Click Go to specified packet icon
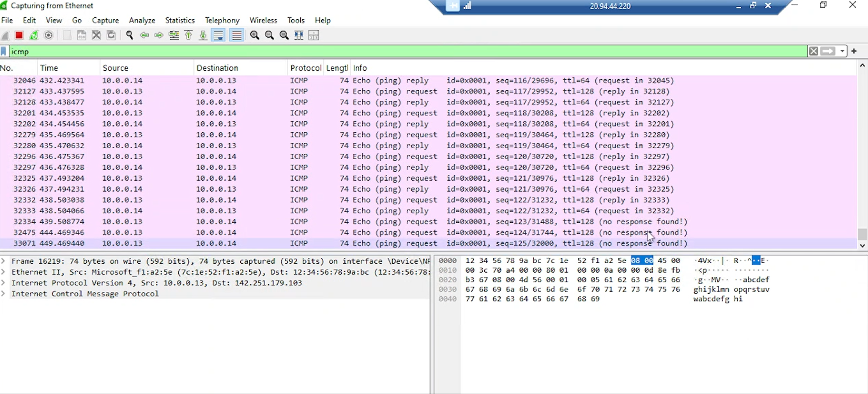The height and width of the screenshot is (394, 868). click(174, 36)
